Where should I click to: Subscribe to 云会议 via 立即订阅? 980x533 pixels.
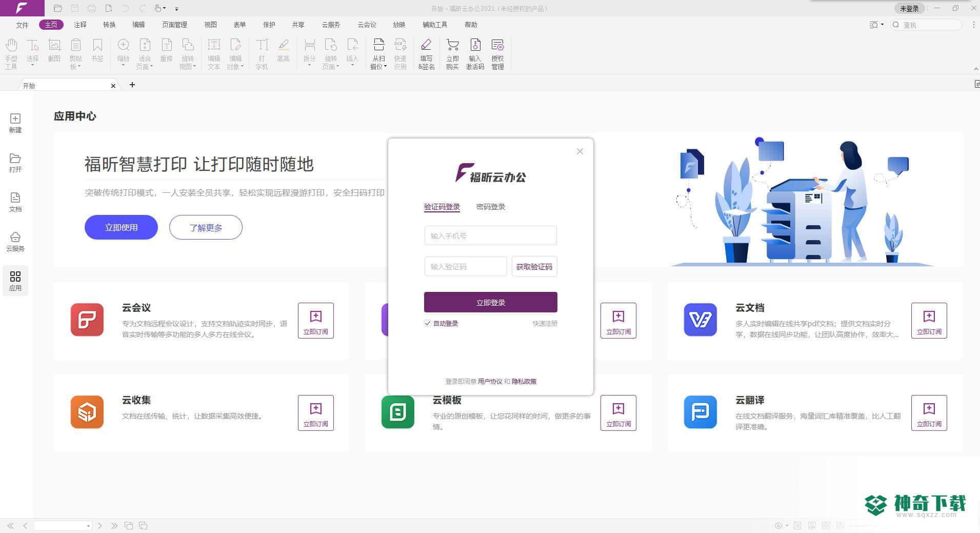pyautogui.click(x=316, y=321)
